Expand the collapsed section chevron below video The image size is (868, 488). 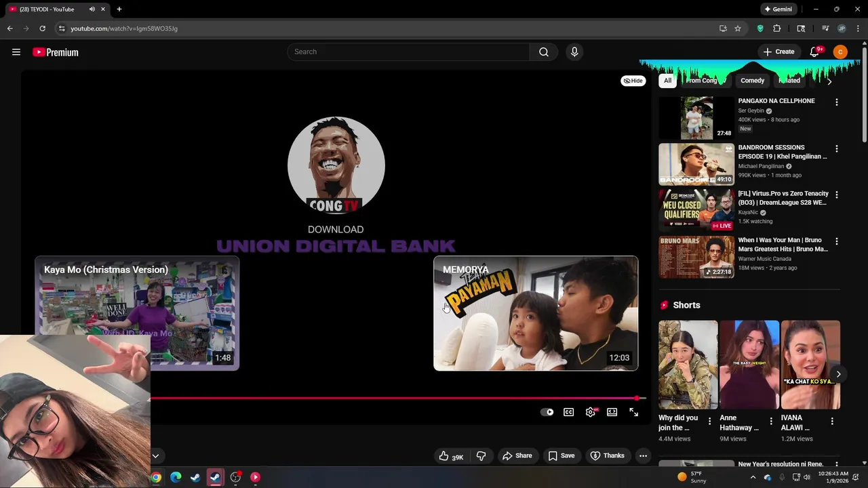point(155,456)
